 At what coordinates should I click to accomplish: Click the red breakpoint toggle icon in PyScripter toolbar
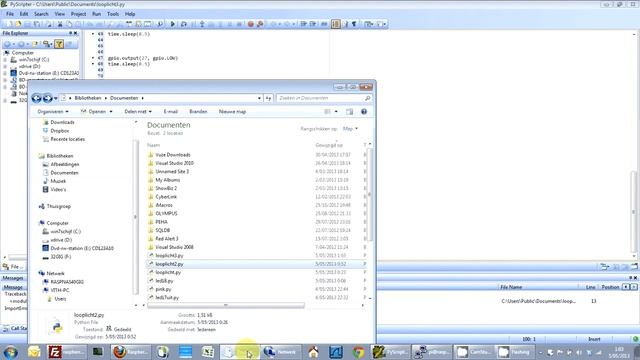click(x=251, y=24)
